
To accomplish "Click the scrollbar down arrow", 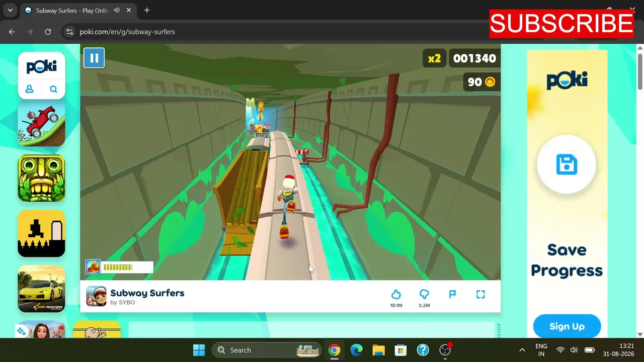I will pos(640,334).
